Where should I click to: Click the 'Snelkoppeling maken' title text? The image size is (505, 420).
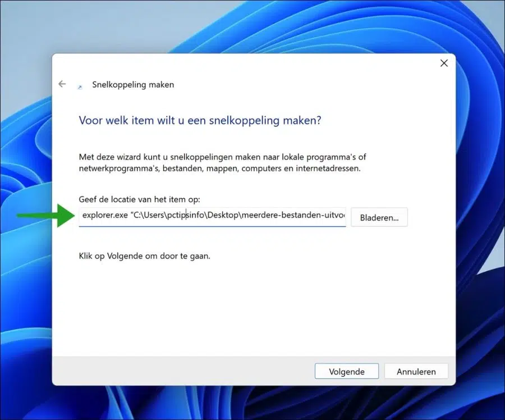click(x=133, y=84)
